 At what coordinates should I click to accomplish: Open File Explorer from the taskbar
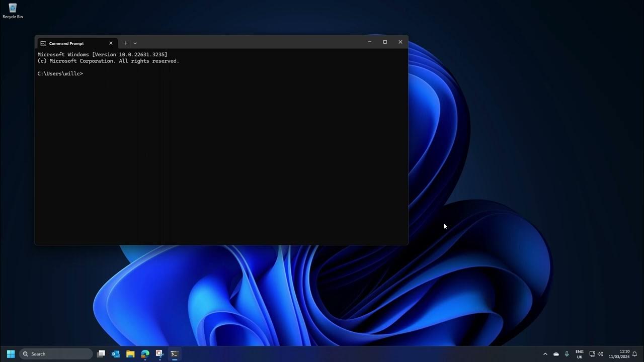click(x=130, y=354)
